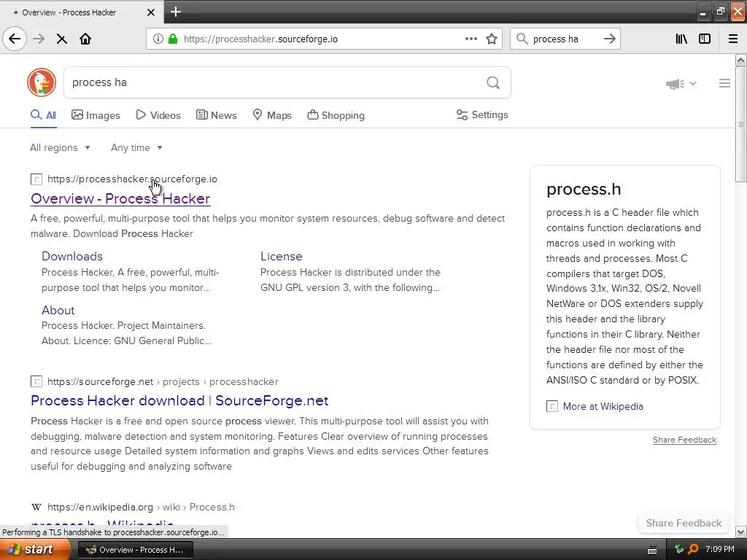Click the process.h infobox heading
Image resolution: width=747 pixels, height=560 pixels.
(584, 189)
